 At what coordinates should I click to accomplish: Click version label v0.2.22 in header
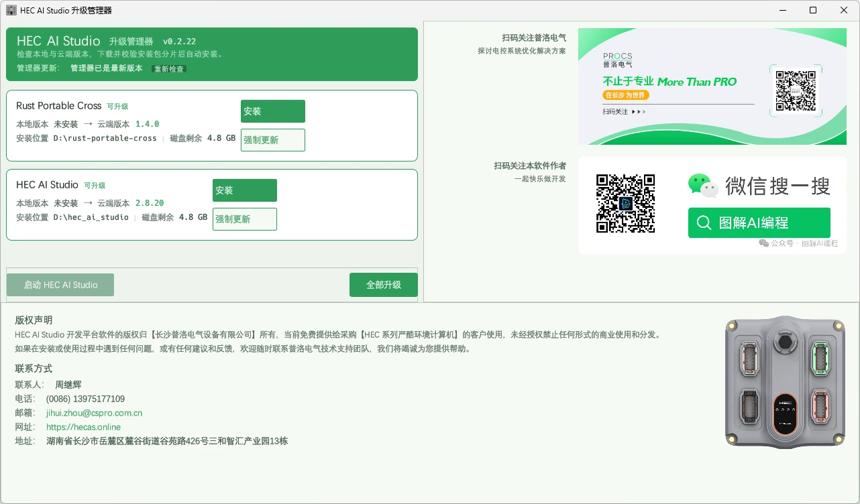(180, 42)
